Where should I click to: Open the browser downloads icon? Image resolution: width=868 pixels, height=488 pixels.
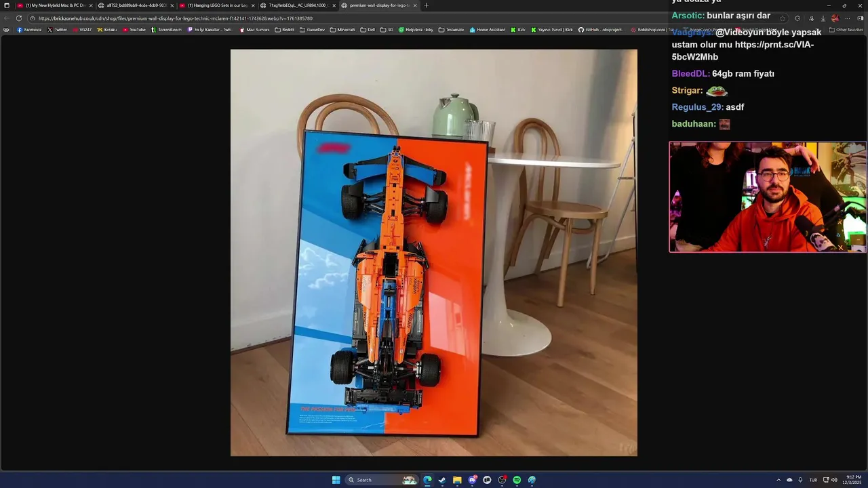tap(823, 18)
